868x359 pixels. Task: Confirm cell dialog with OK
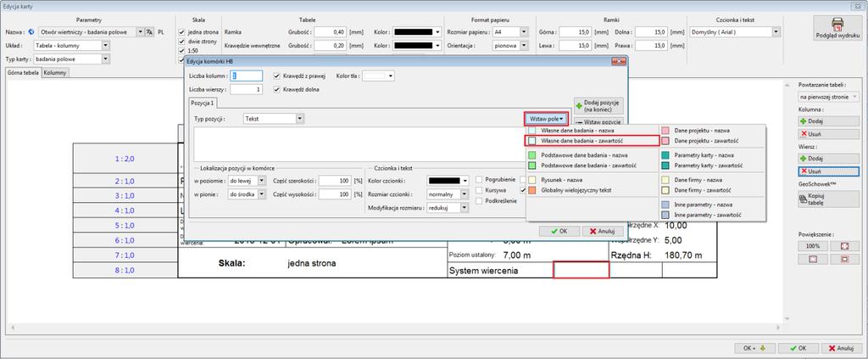[559, 231]
